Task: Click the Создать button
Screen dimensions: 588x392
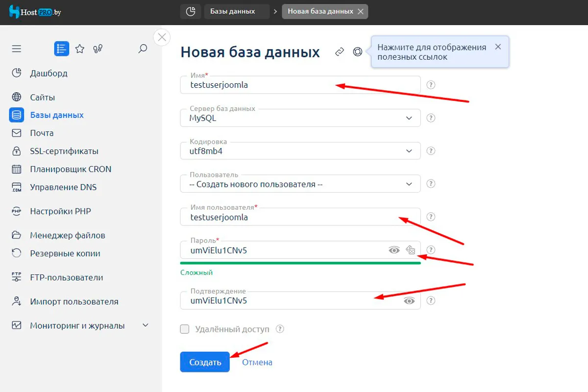Action: coord(205,362)
